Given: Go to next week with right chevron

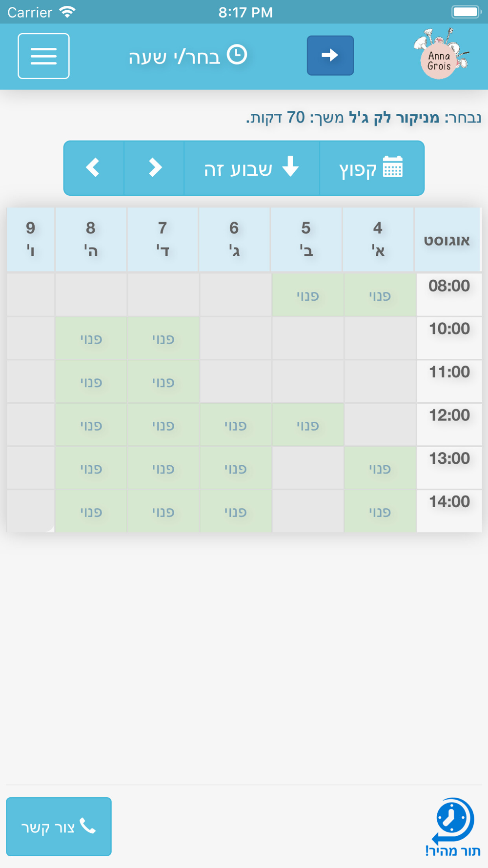Looking at the screenshot, I should tap(154, 168).
